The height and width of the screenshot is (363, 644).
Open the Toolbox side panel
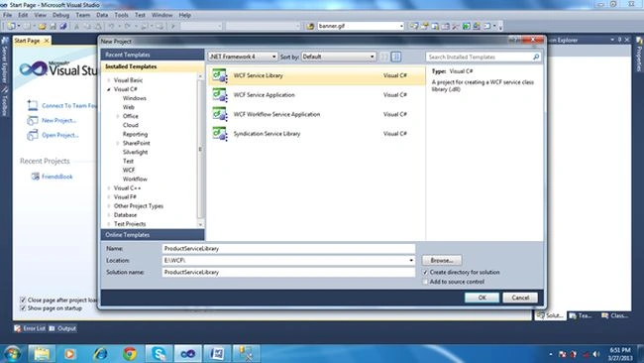[5, 101]
